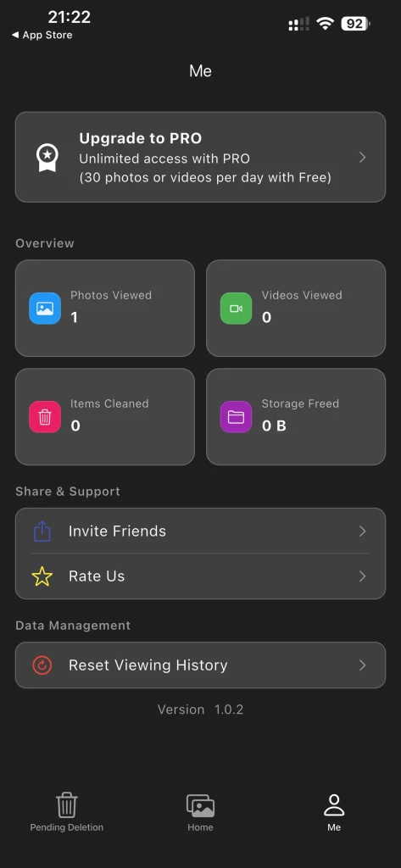Expand the Upgrade to PRO chevron
The width and height of the screenshot is (401, 868).
pyautogui.click(x=362, y=157)
